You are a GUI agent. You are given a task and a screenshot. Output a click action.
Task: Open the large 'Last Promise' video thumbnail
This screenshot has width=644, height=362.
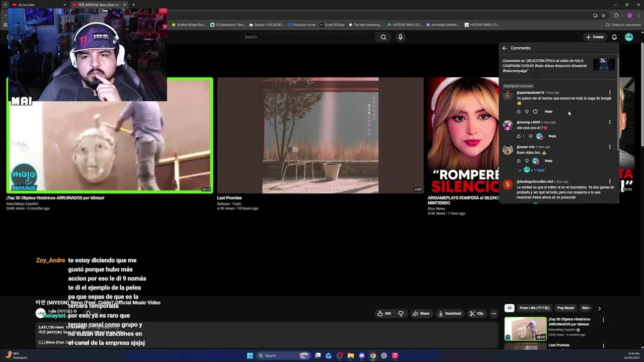[x=320, y=135]
